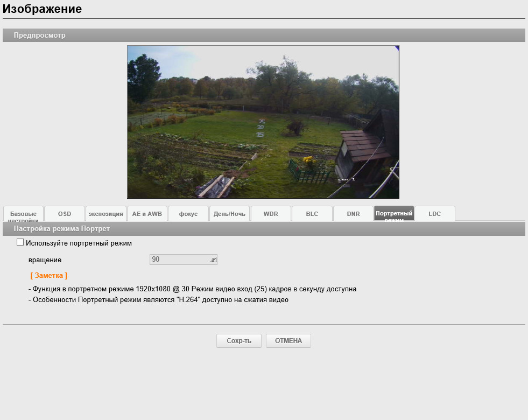528x420 pixels.
Task: Switch to the OSD tab
Action: pyautogui.click(x=64, y=214)
